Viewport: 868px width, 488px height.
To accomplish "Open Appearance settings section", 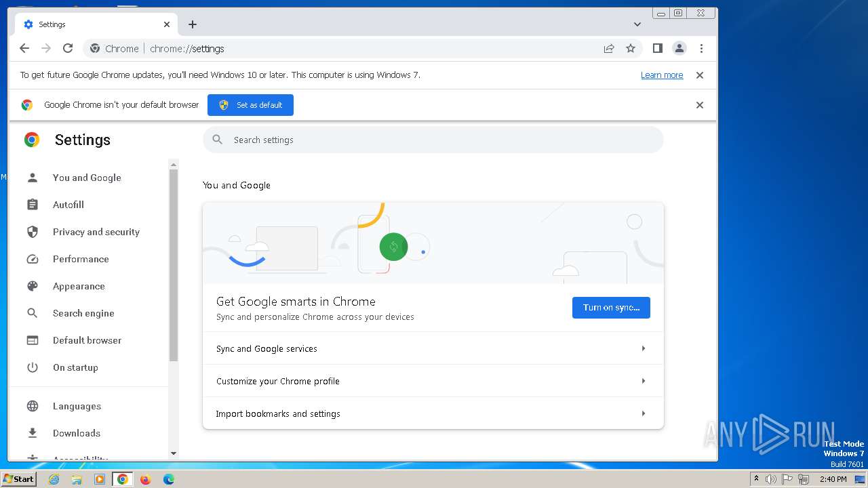I will [79, 286].
